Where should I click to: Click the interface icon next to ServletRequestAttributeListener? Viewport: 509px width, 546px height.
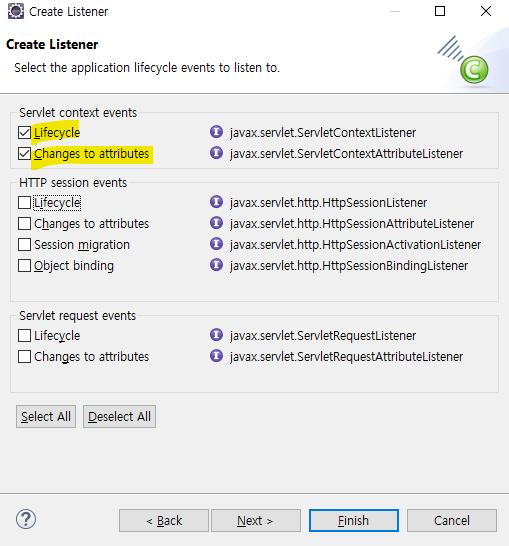[x=216, y=356]
